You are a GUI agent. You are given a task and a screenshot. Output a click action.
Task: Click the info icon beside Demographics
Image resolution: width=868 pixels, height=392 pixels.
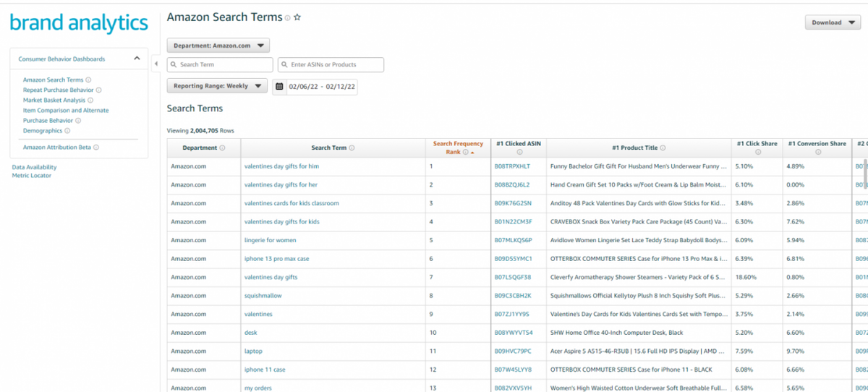tap(67, 131)
